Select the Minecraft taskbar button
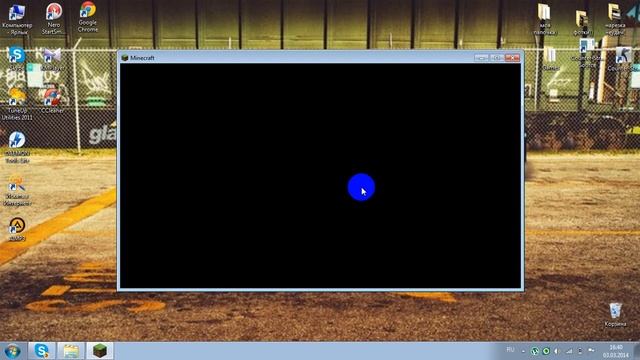 click(x=100, y=351)
